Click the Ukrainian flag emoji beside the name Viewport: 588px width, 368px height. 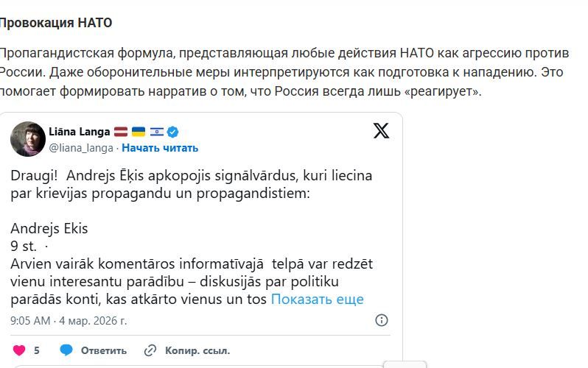[x=138, y=132]
